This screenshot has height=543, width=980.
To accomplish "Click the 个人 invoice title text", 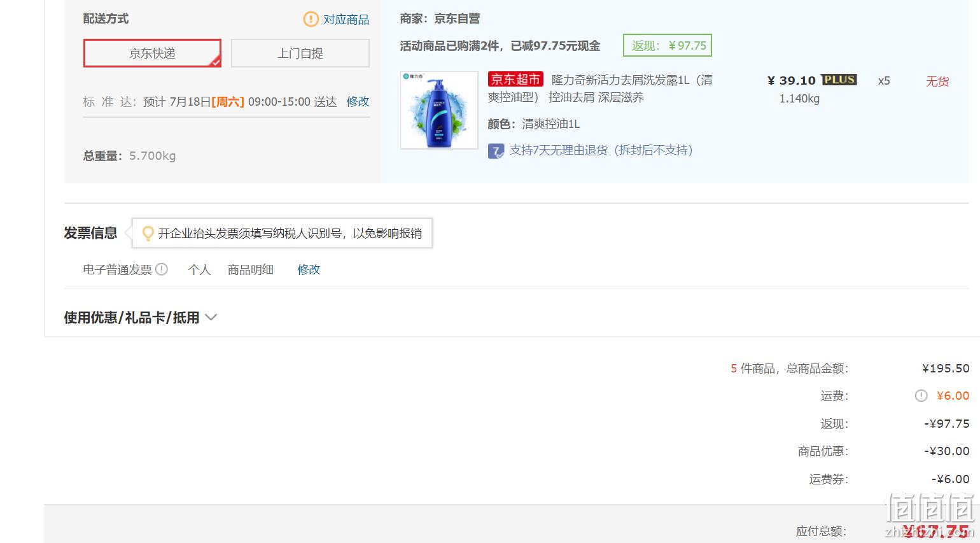I will (199, 270).
